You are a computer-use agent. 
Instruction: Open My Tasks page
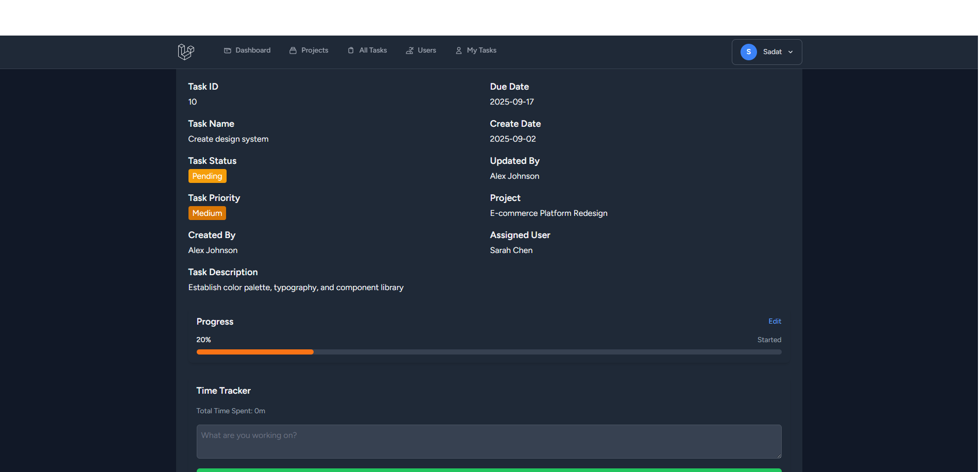click(476, 50)
